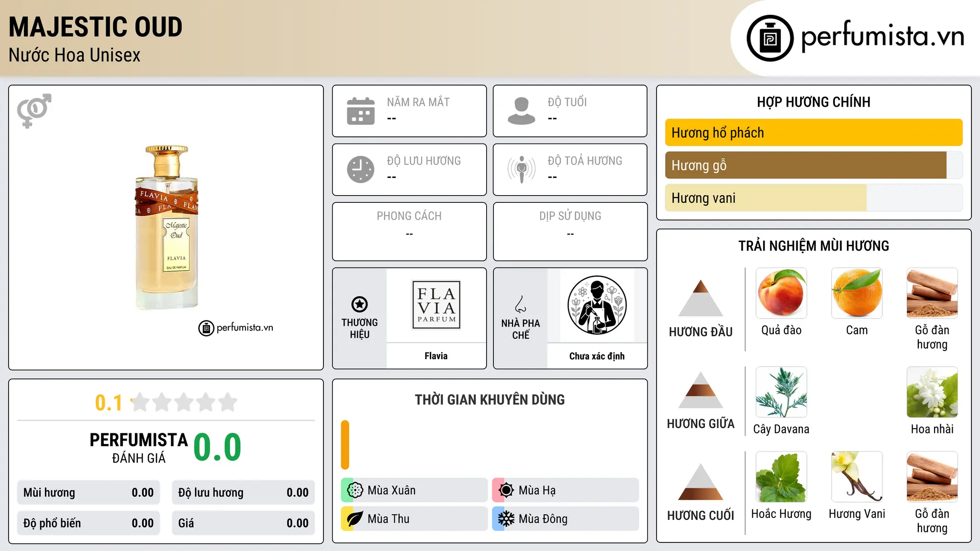Click the Mùi hương 0.00 score row
This screenshot has height=551, width=980.
[x=89, y=493]
